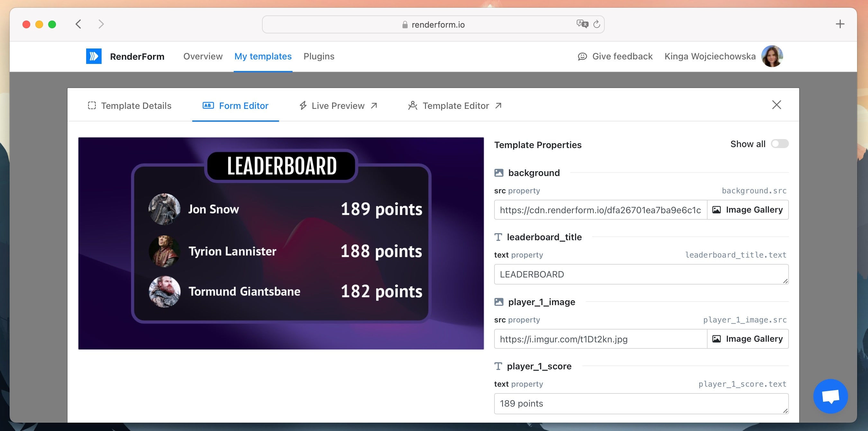Click the Tormund Giantsbane avatar in preview

[x=164, y=292]
